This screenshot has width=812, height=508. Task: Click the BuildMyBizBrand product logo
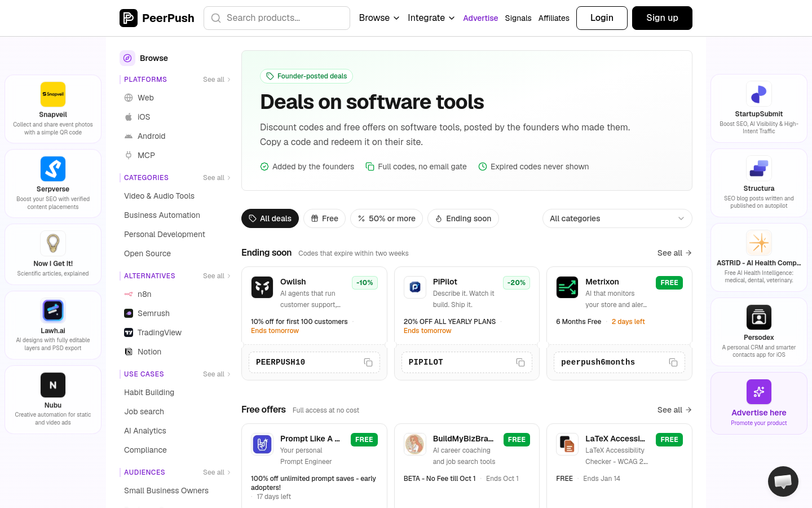[x=415, y=444]
